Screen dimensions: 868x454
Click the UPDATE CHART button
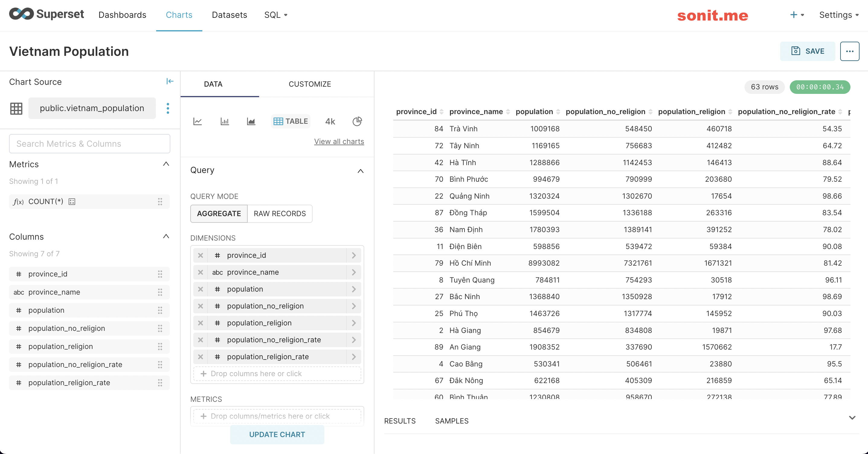(277, 434)
